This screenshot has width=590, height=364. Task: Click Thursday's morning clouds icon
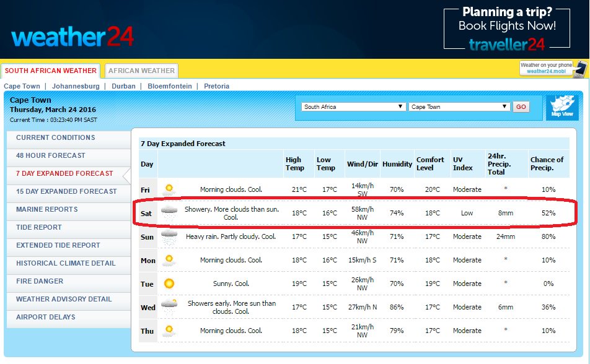point(169,331)
